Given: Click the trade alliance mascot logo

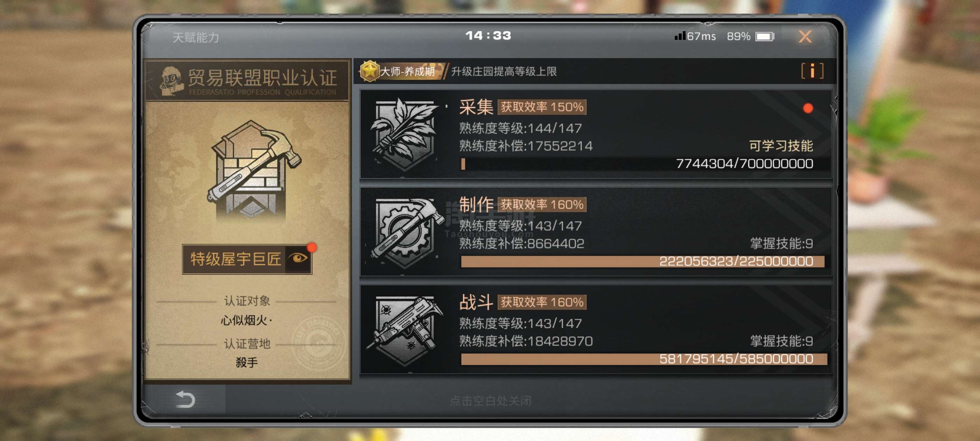Looking at the screenshot, I should click(171, 80).
